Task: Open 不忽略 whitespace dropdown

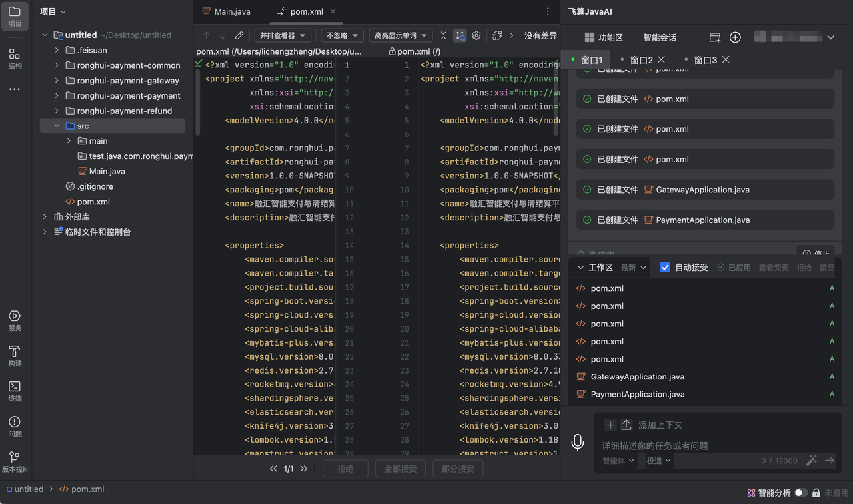Action: [x=342, y=35]
